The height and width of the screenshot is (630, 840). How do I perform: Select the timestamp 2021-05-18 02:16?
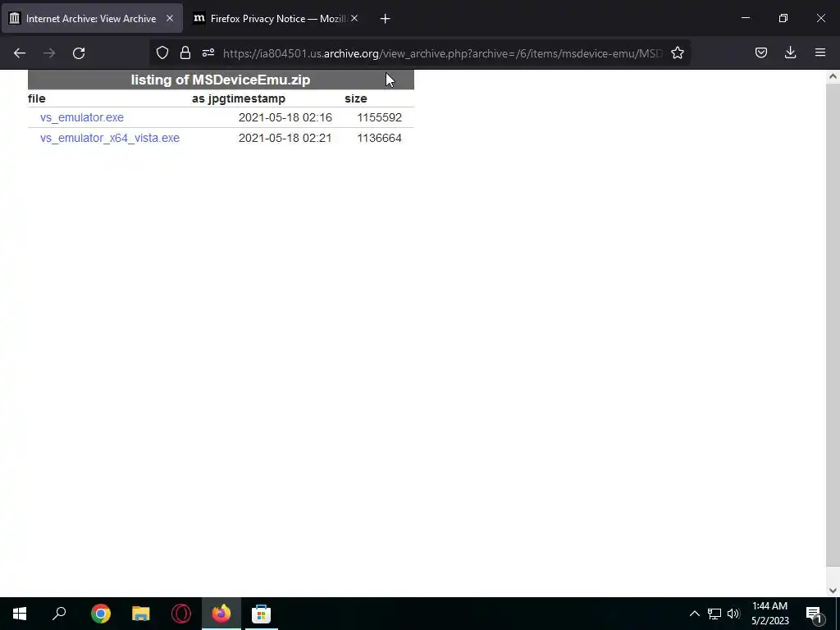[285, 117]
